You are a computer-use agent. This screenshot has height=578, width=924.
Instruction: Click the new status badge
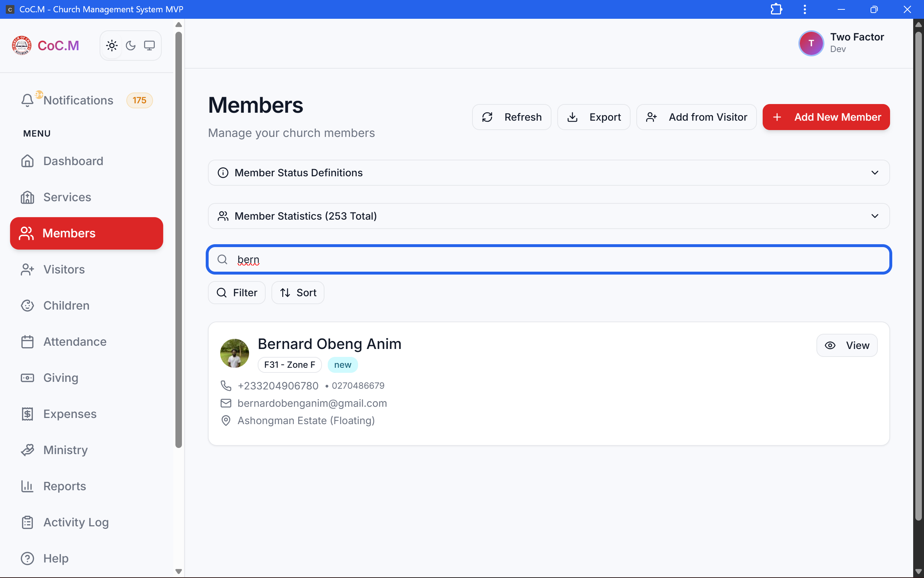pyautogui.click(x=343, y=365)
